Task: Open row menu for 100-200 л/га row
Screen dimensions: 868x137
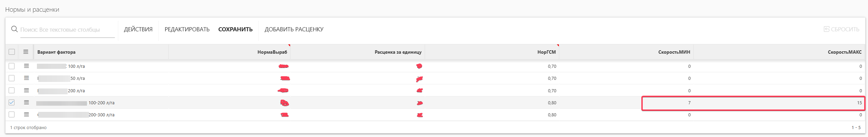Action: point(26,102)
